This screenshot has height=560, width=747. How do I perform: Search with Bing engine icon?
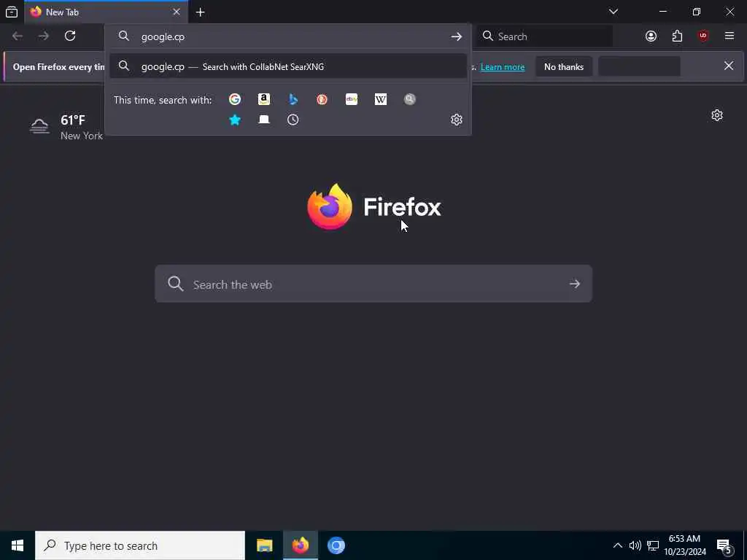293,99
